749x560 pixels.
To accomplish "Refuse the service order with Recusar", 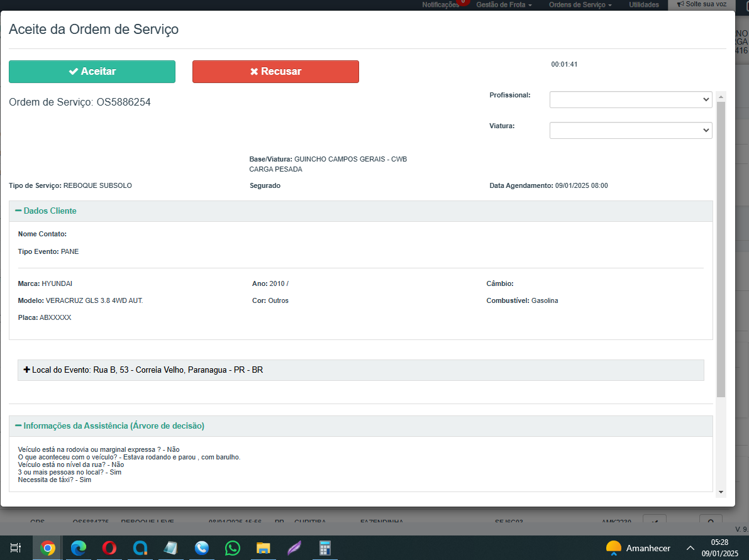I will [275, 72].
